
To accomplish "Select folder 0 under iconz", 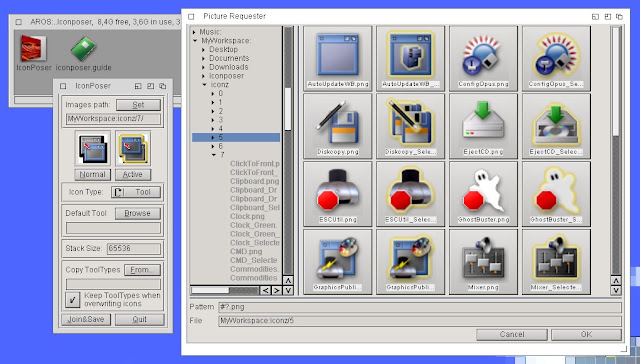I will tap(220, 93).
